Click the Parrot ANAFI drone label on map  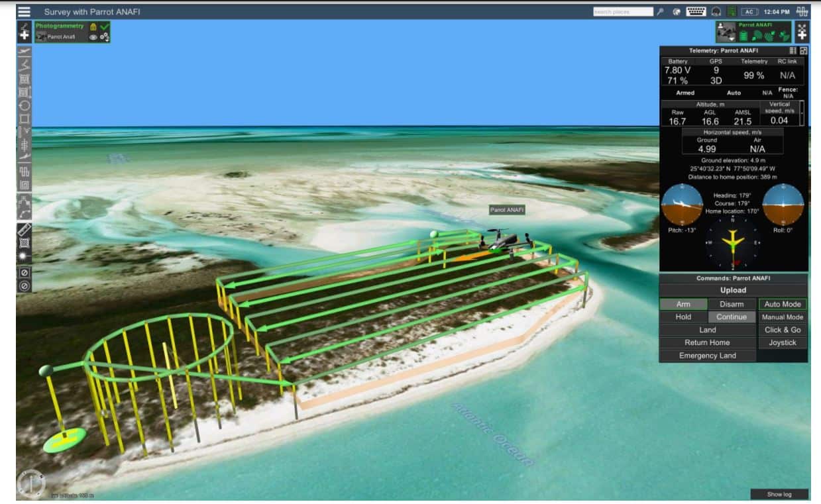[x=507, y=209]
